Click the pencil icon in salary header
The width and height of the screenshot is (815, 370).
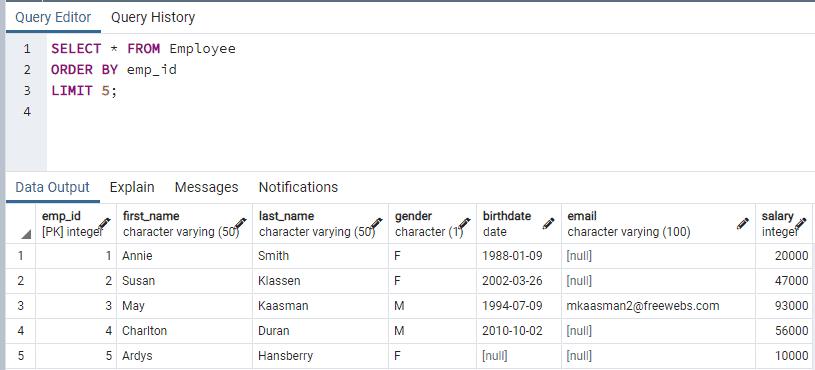(800, 223)
